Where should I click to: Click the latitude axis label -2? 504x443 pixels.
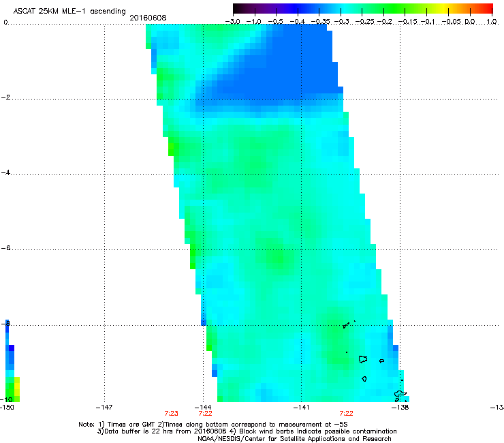pos(5,97)
